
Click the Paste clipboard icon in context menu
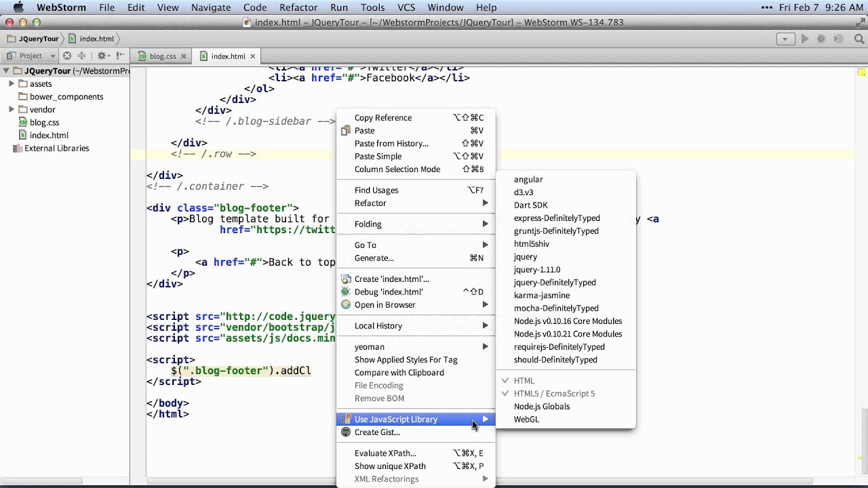pyautogui.click(x=346, y=130)
